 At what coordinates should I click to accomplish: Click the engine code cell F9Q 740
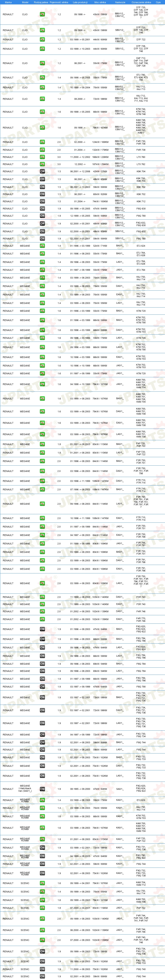click(x=141, y=969)
